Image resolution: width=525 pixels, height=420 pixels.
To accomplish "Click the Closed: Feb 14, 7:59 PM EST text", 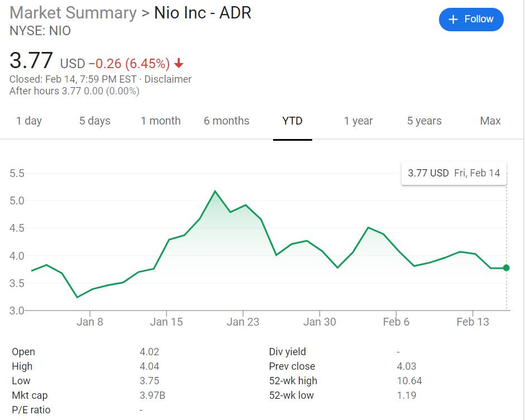I will coord(73,79).
